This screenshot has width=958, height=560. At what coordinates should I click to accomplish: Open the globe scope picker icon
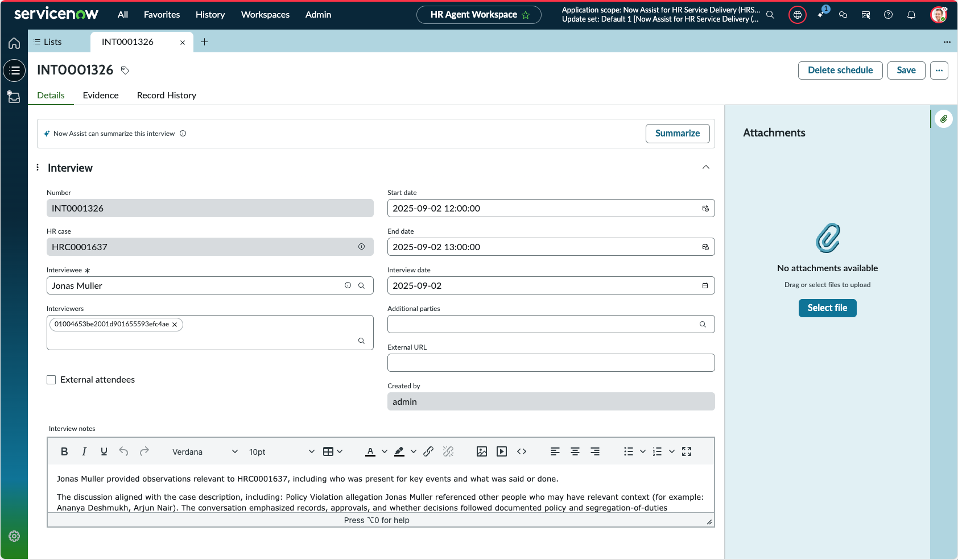point(798,15)
